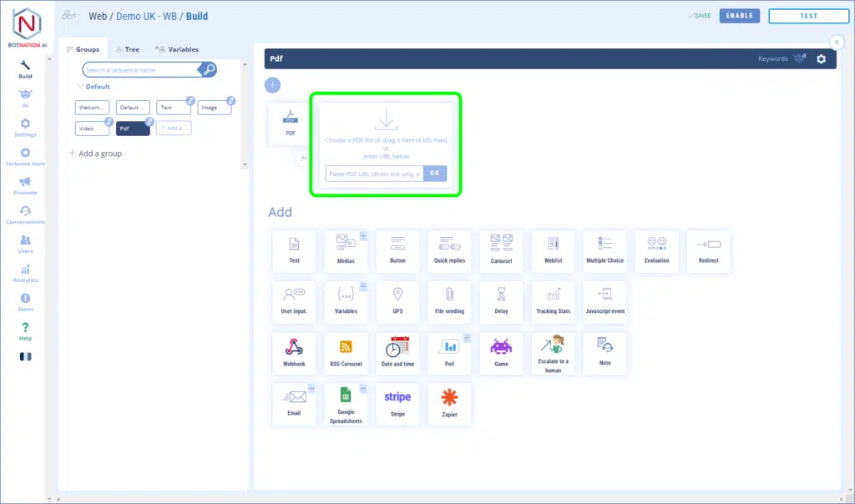The height and width of the screenshot is (504, 855).
Task: Switch to the Tree tab
Action: 127,49
